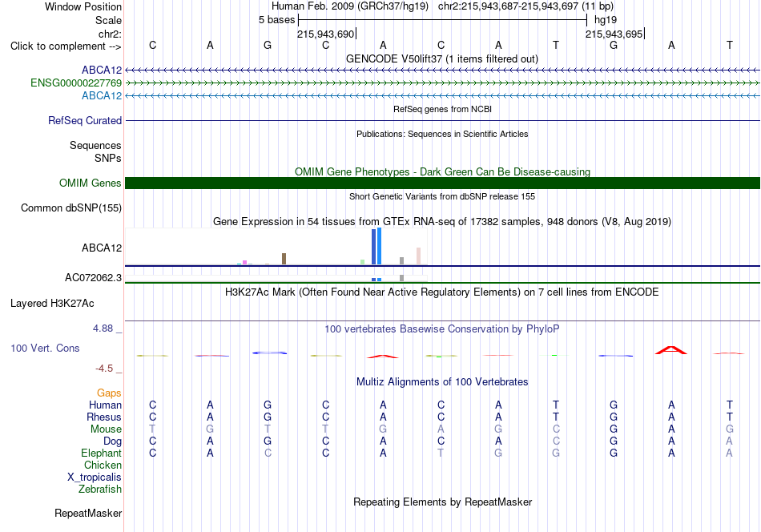Click the blue G conservation logo

pos(269,353)
